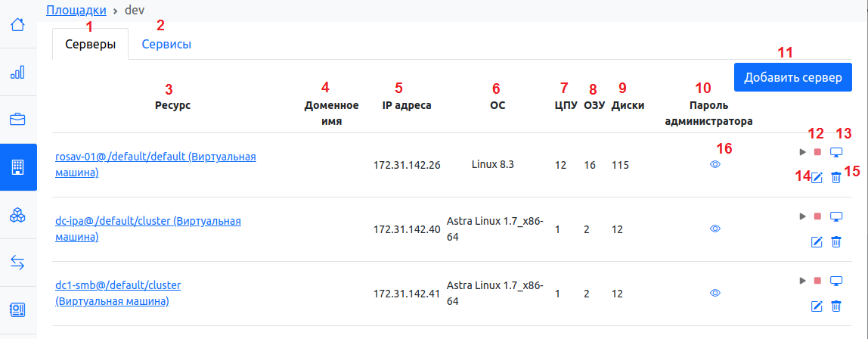Start the dc1-smb virtual machine
Viewport: 868px width, 339px height.
point(802,281)
